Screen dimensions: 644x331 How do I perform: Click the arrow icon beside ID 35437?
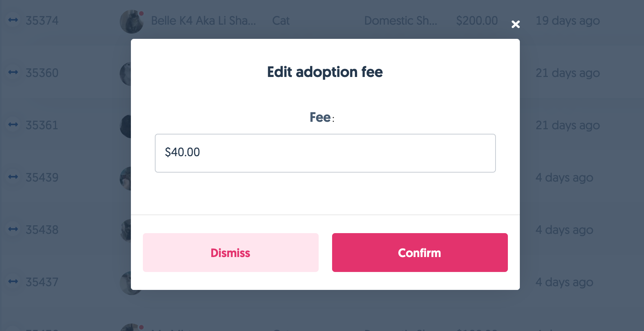13,281
